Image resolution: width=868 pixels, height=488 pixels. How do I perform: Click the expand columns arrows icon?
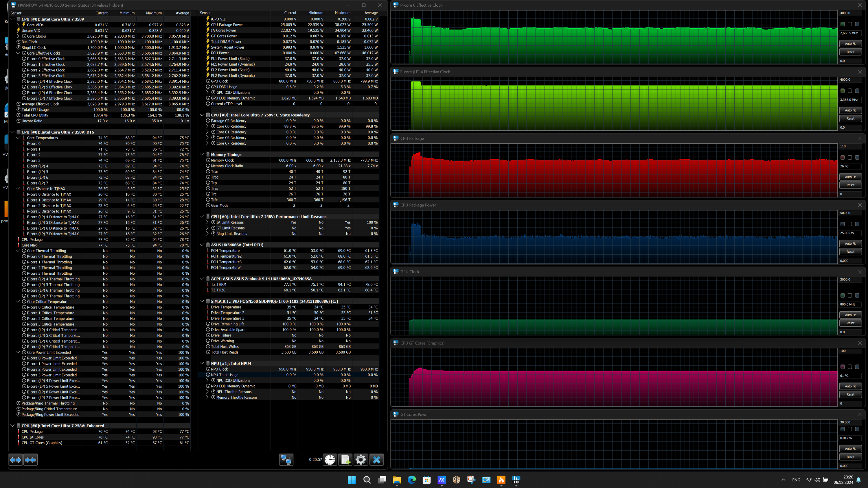coord(16,459)
